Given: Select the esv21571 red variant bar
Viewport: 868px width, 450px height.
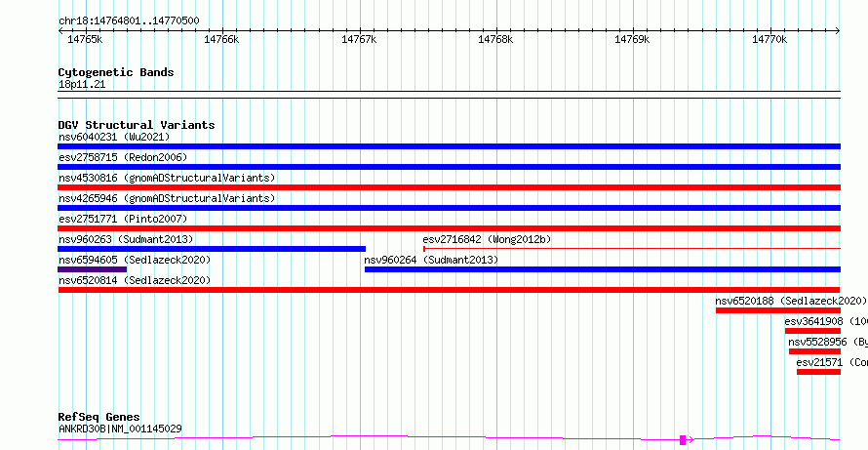Looking at the screenshot, I should tap(818, 372).
